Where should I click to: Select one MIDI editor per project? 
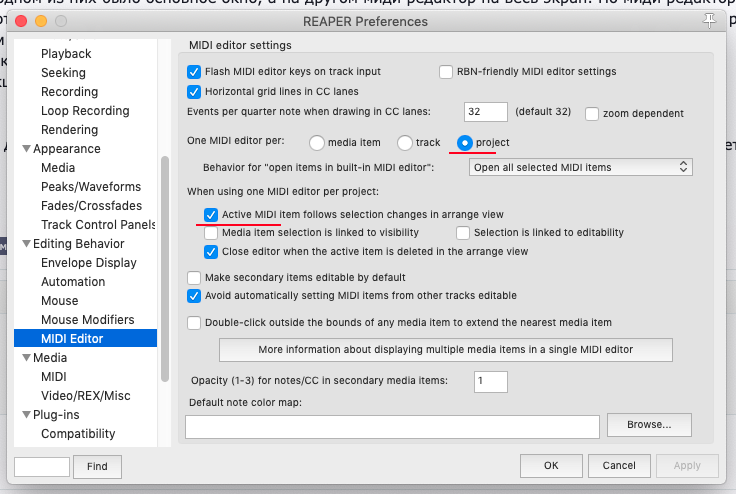465,143
